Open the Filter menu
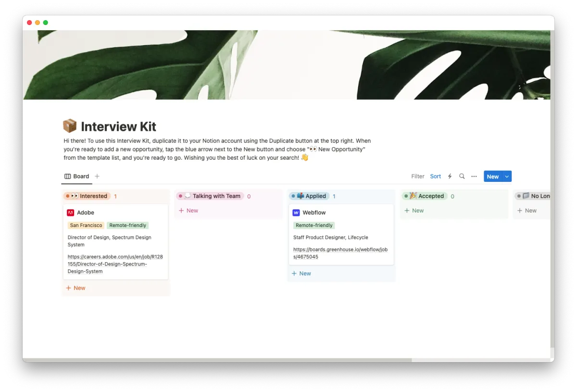 (418, 177)
